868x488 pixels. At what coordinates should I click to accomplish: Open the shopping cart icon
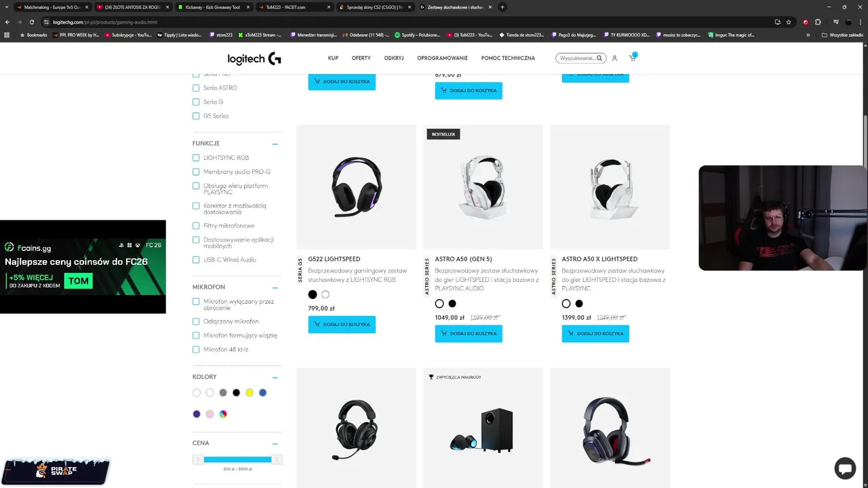(633, 58)
